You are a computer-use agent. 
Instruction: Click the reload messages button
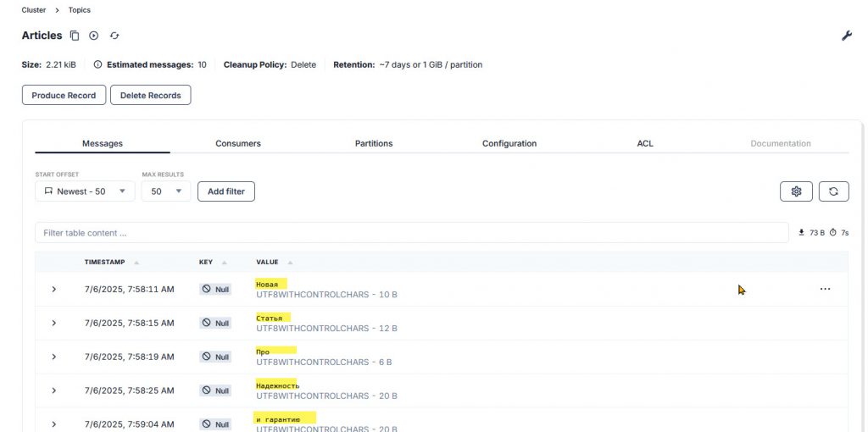tap(833, 191)
